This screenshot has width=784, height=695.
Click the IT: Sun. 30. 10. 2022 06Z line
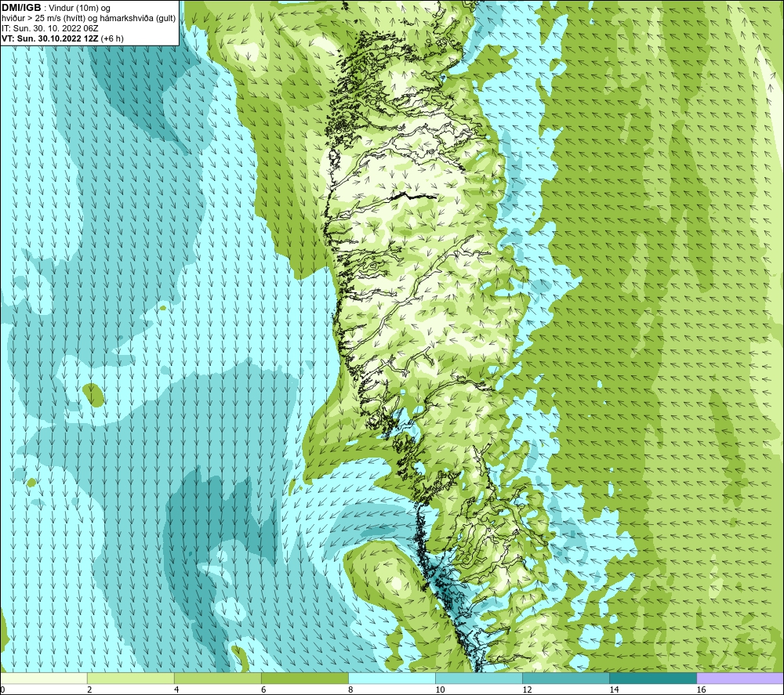click(x=50, y=28)
